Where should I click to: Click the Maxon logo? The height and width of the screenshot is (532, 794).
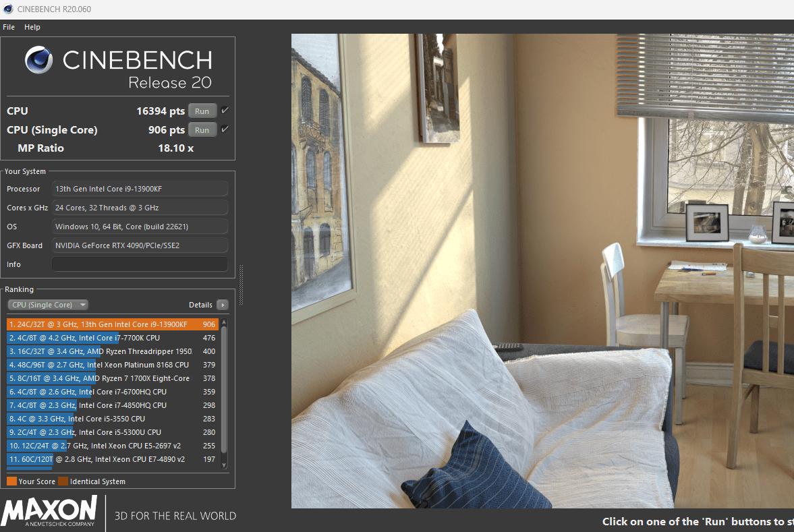pyautogui.click(x=49, y=511)
